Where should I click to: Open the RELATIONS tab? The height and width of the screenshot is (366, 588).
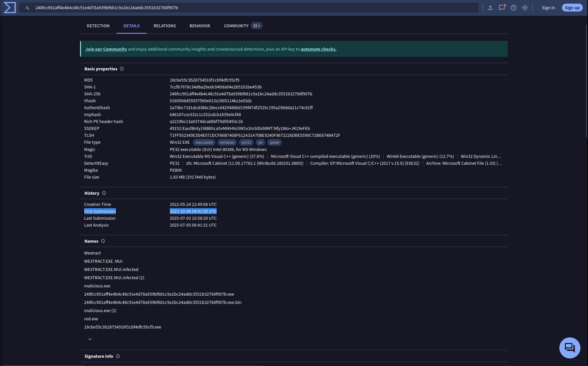(x=165, y=26)
